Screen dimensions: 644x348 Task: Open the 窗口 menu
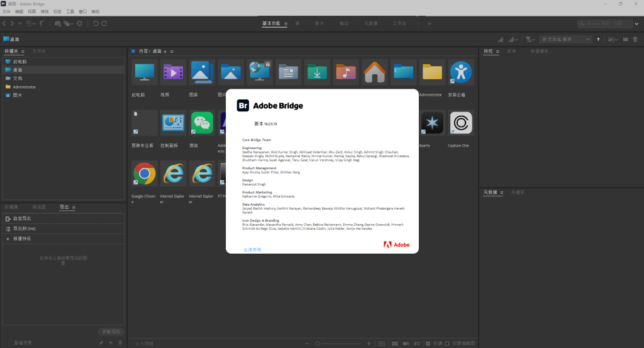pyautogui.click(x=83, y=11)
